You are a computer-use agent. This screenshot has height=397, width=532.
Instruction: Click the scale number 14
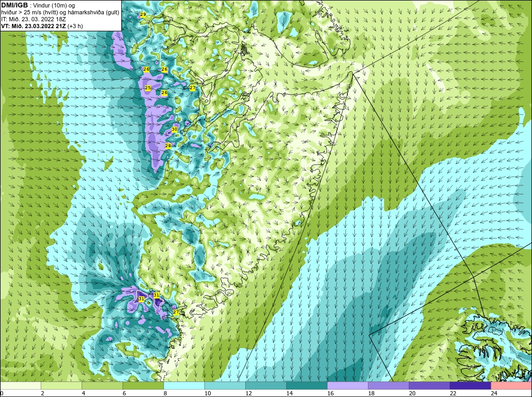tap(289, 393)
